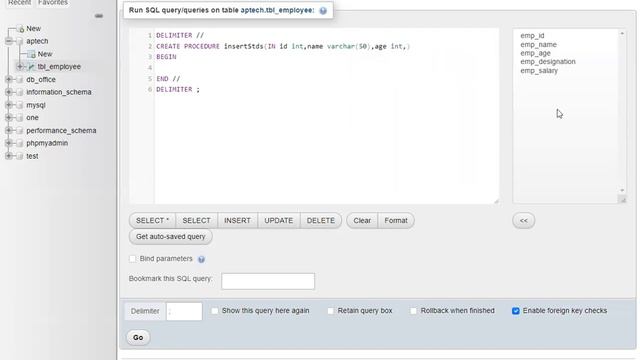Open New table link under aptech

point(45,54)
